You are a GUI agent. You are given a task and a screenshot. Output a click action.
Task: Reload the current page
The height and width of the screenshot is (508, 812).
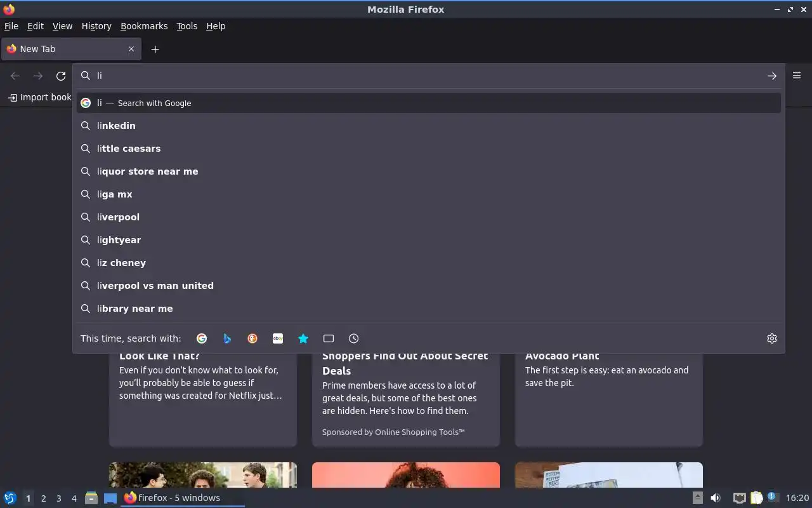tap(61, 76)
